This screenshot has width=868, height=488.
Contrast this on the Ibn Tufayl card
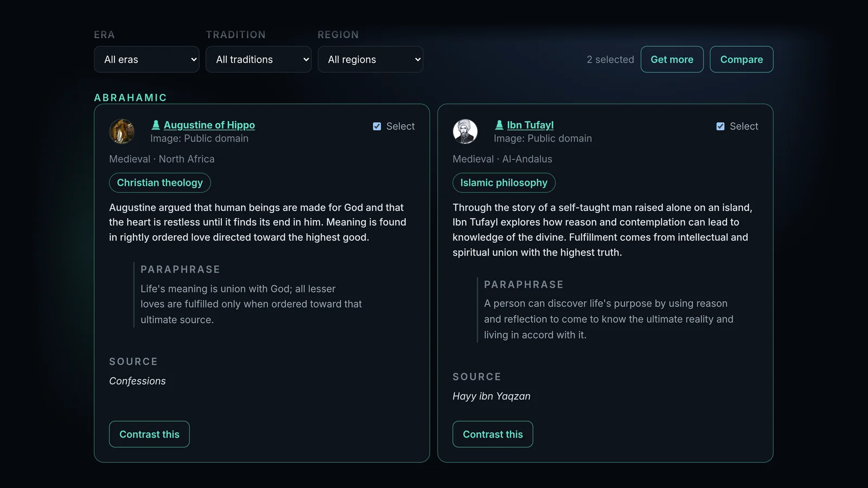[493, 434]
